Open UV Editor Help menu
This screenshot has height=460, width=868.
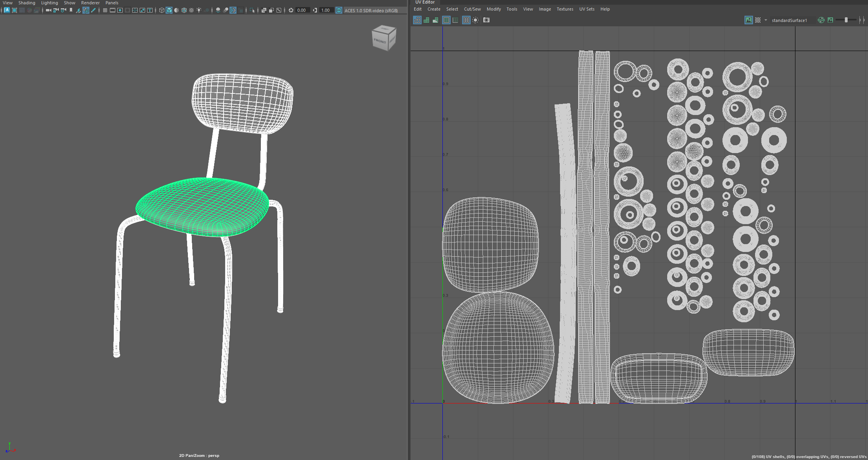pyautogui.click(x=605, y=9)
